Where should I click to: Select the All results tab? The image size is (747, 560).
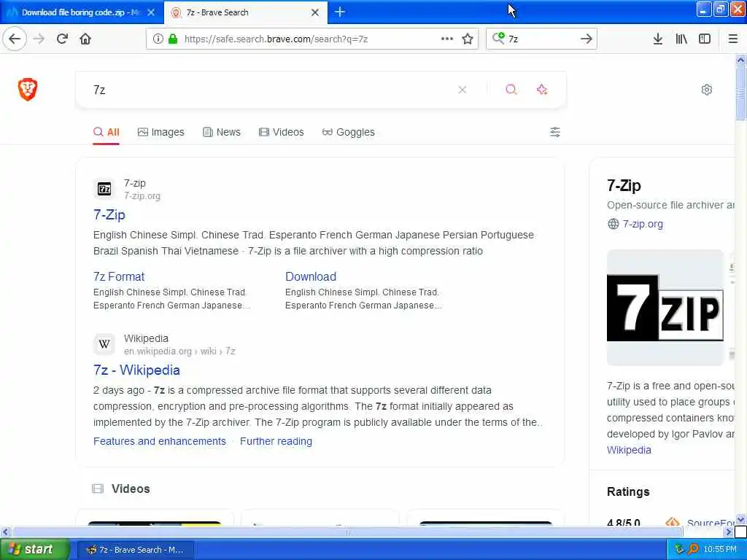107,132
